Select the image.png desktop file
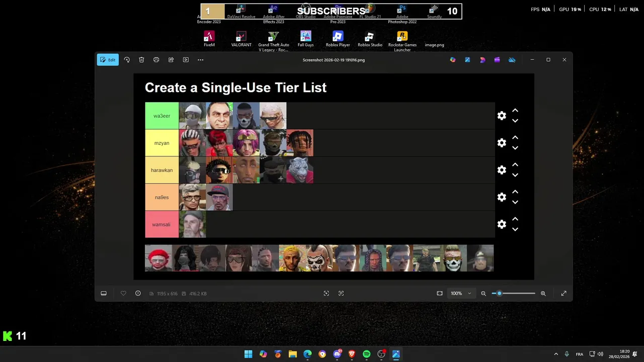Image resolution: width=644 pixels, height=362 pixels. (434, 45)
